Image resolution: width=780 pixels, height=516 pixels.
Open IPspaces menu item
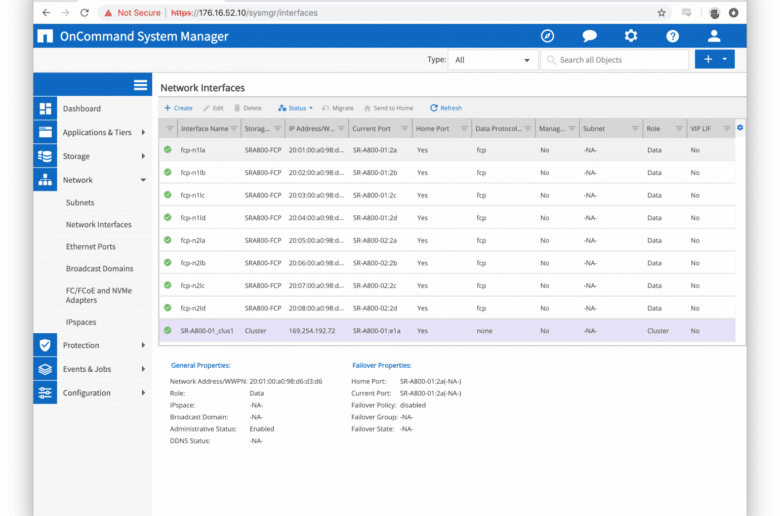pyautogui.click(x=81, y=322)
